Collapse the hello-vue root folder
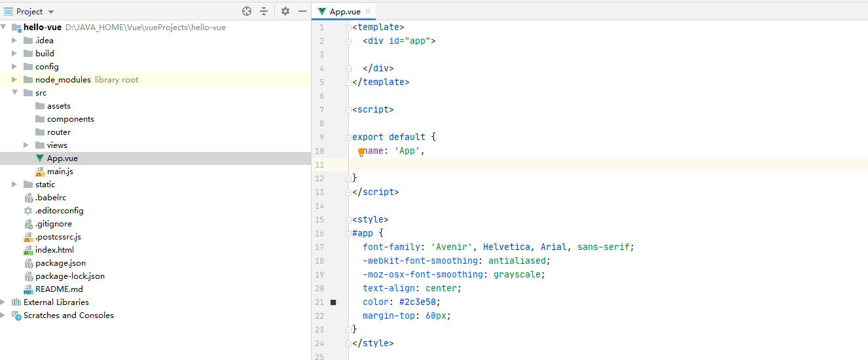 click(3, 27)
